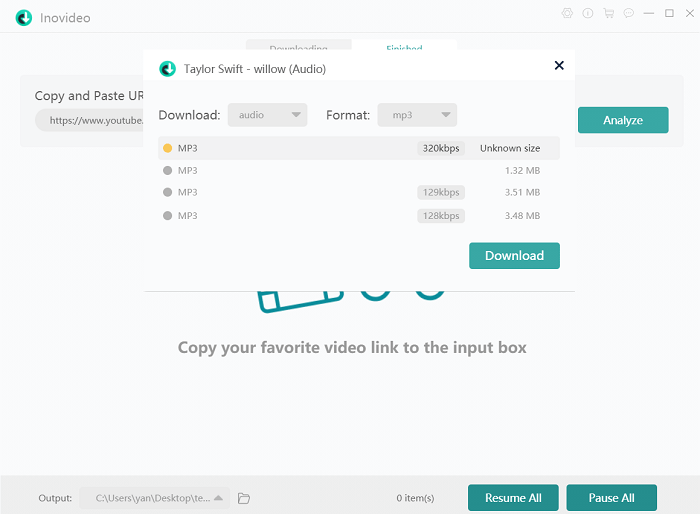Click the '0 item(s)' counter
The image size is (700, 514).
tap(415, 498)
